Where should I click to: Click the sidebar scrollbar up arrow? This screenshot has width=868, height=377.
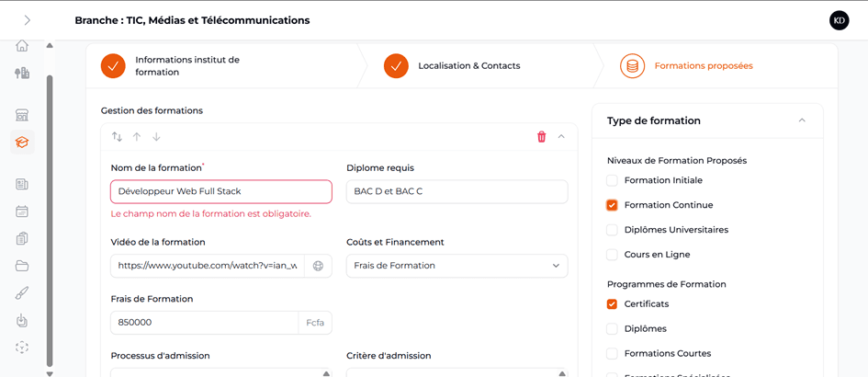pos(50,45)
